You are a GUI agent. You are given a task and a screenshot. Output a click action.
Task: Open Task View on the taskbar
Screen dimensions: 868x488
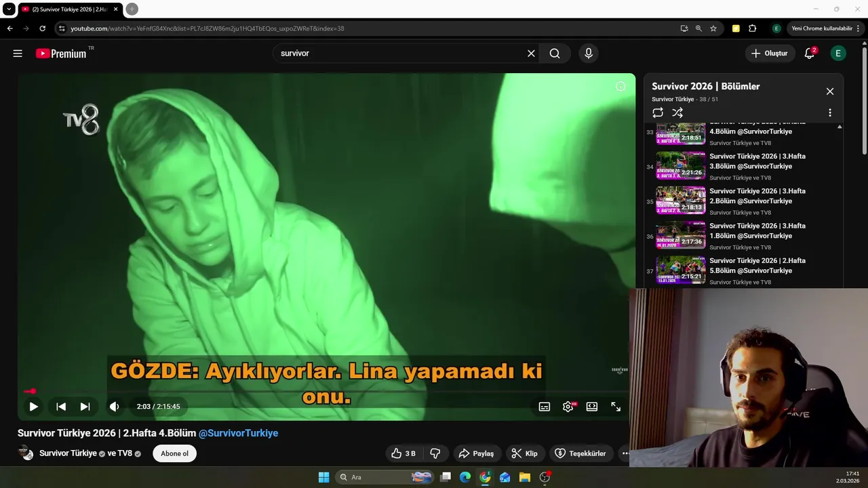click(446, 477)
